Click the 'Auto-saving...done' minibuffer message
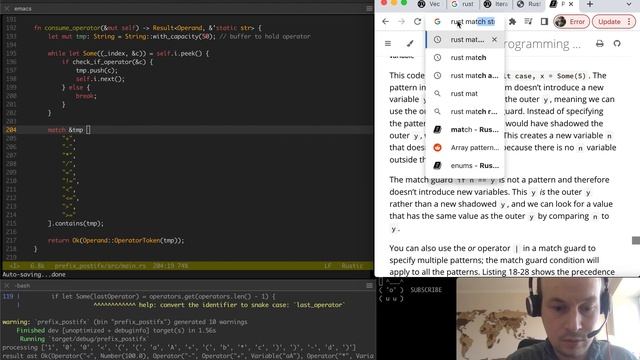The height and width of the screenshot is (360, 640). (34, 275)
